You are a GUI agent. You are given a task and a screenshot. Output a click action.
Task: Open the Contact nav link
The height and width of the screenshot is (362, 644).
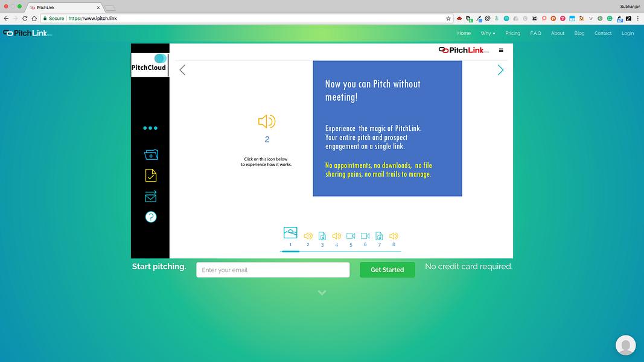pyautogui.click(x=603, y=33)
